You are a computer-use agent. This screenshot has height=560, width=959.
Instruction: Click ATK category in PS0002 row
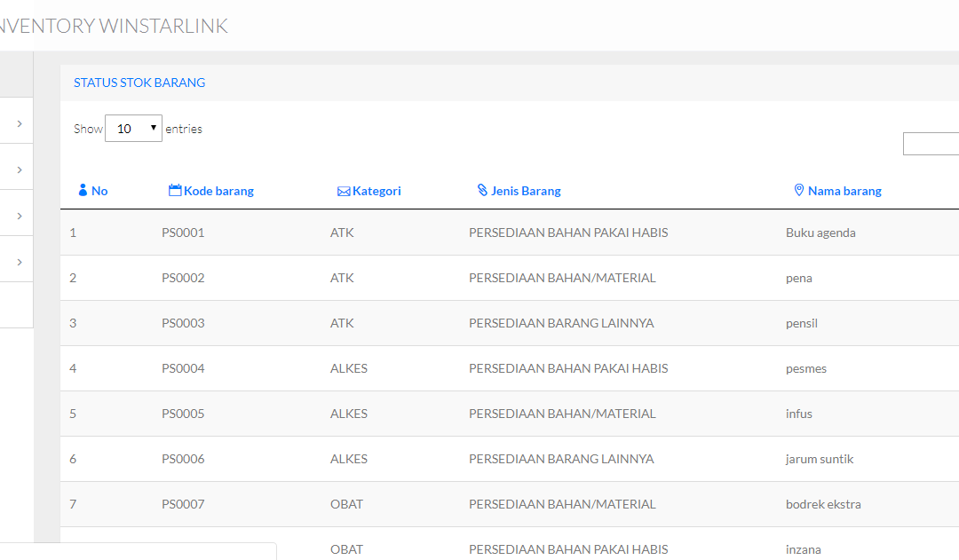click(x=342, y=278)
